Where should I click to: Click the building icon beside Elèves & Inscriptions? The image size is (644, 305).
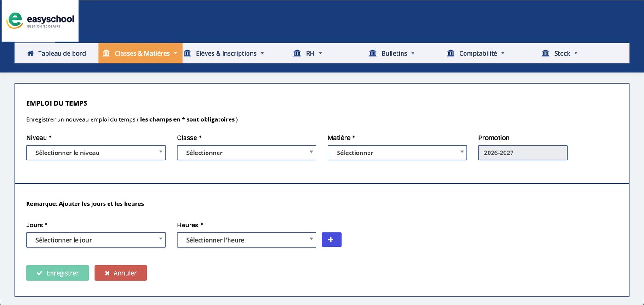pos(187,53)
